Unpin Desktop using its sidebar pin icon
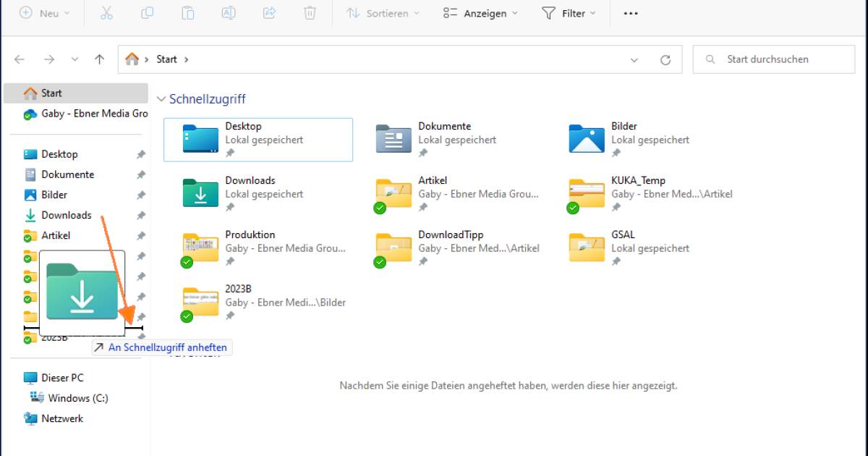This screenshot has height=456, width=868. (141, 154)
